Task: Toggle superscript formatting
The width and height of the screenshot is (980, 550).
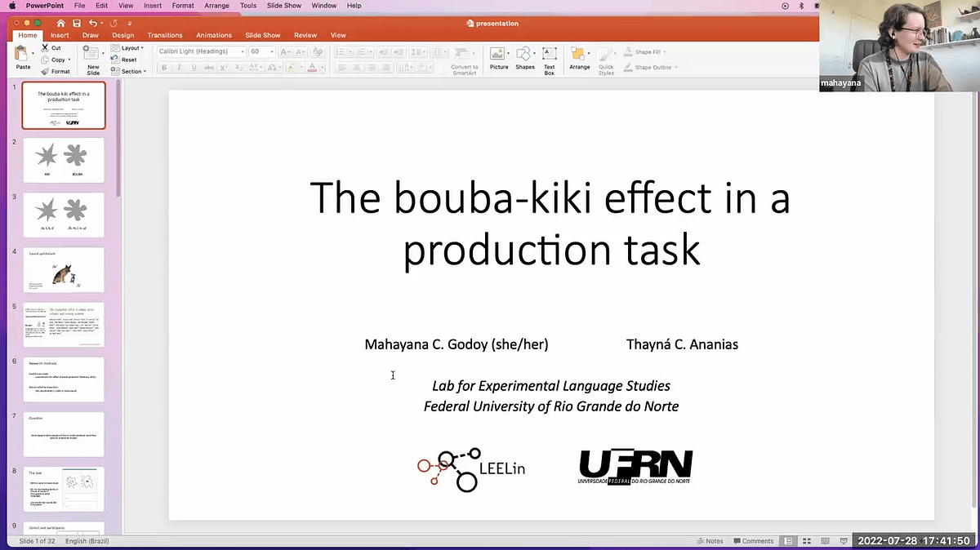Action: (224, 67)
